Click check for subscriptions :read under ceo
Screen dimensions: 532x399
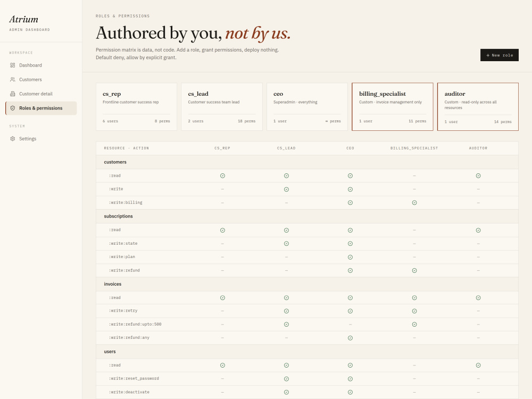tap(350, 230)
